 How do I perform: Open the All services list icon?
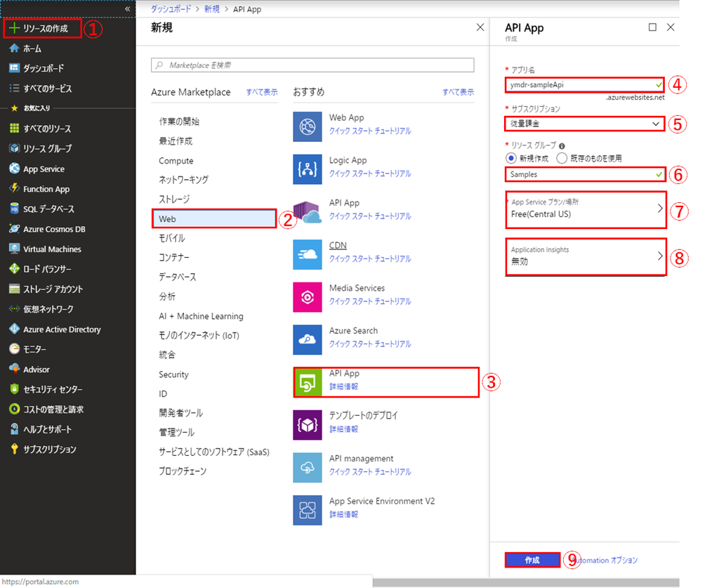[x=14, y=88]
